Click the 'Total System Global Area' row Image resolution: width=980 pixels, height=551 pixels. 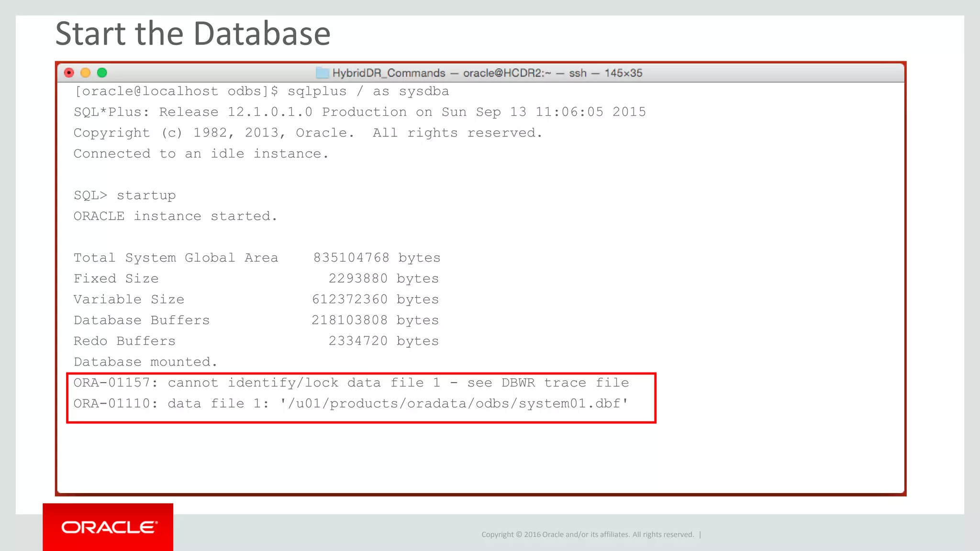click(x=257, y=258)
